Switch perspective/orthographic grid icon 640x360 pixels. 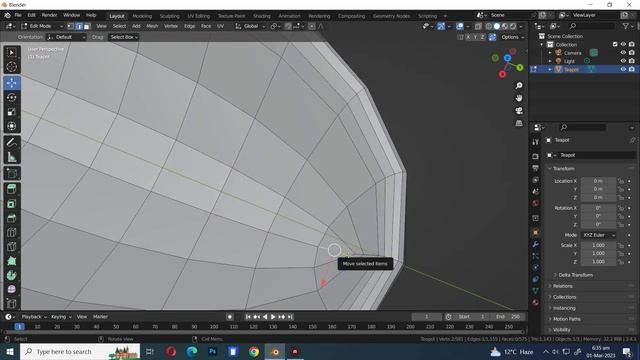519,123
